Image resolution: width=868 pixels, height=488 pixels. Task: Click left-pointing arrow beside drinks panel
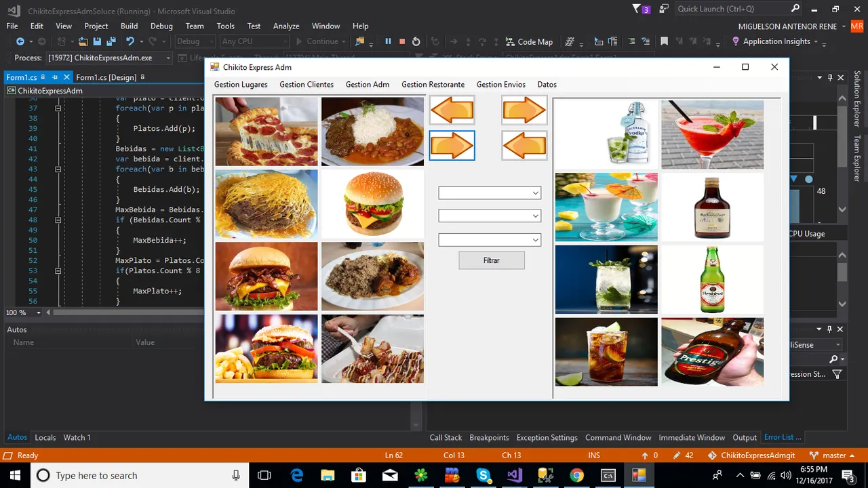524,145
